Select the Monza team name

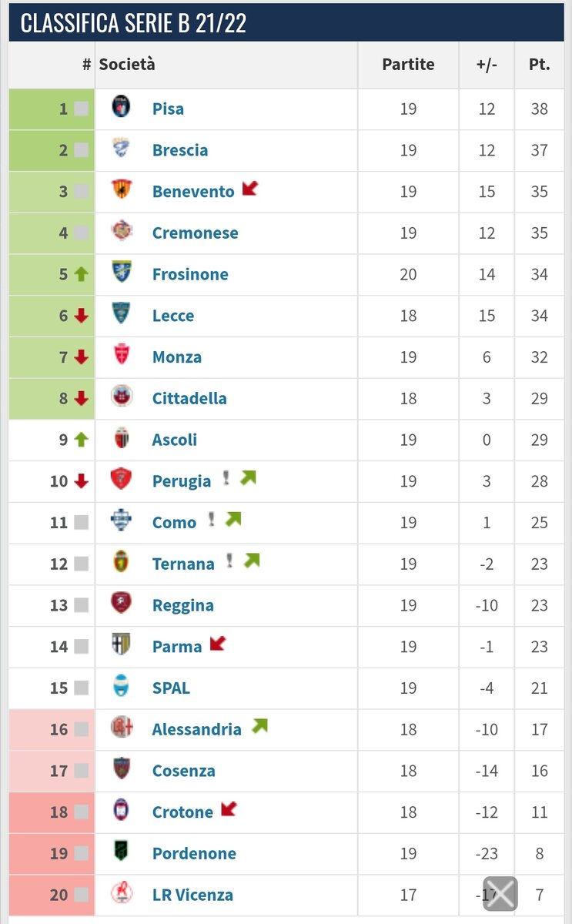177,357
